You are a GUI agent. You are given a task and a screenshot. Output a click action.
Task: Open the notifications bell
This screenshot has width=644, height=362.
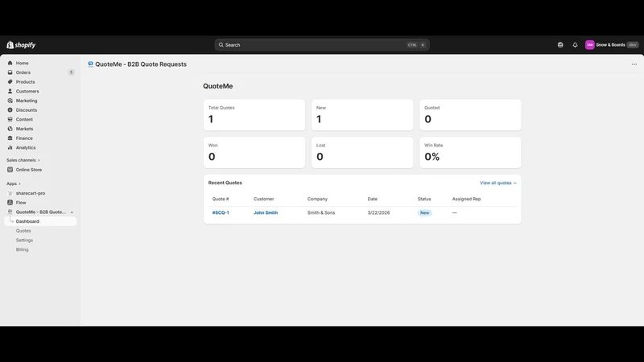point(575,45)
